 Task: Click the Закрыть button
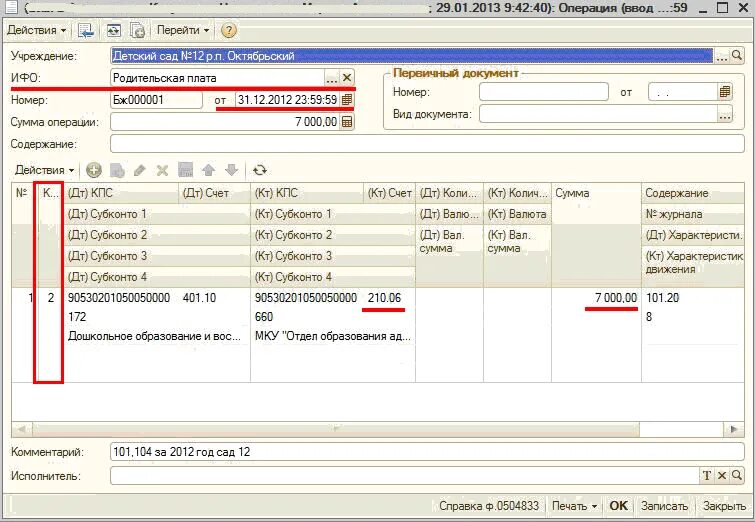[724, 506]
